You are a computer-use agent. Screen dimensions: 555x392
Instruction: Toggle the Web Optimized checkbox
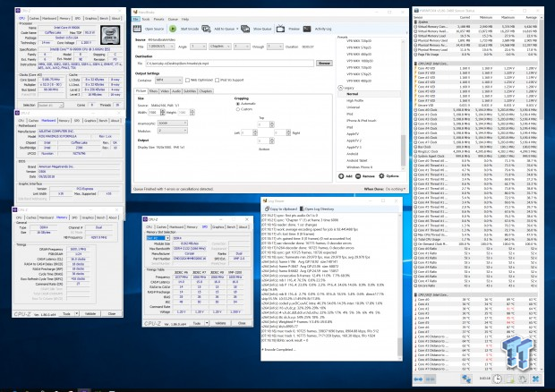pyautogui.click(x=187, y=81)
